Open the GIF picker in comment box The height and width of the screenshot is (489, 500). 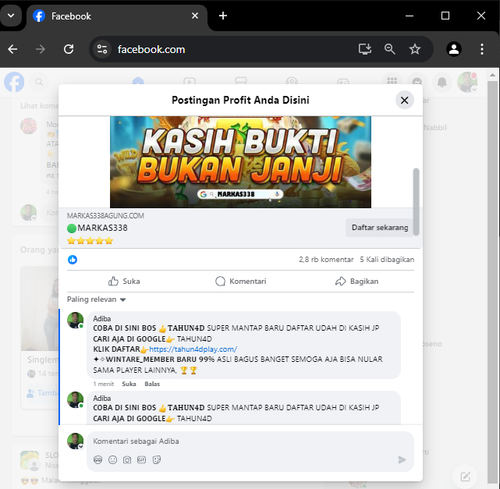click(x=141, y=460)
